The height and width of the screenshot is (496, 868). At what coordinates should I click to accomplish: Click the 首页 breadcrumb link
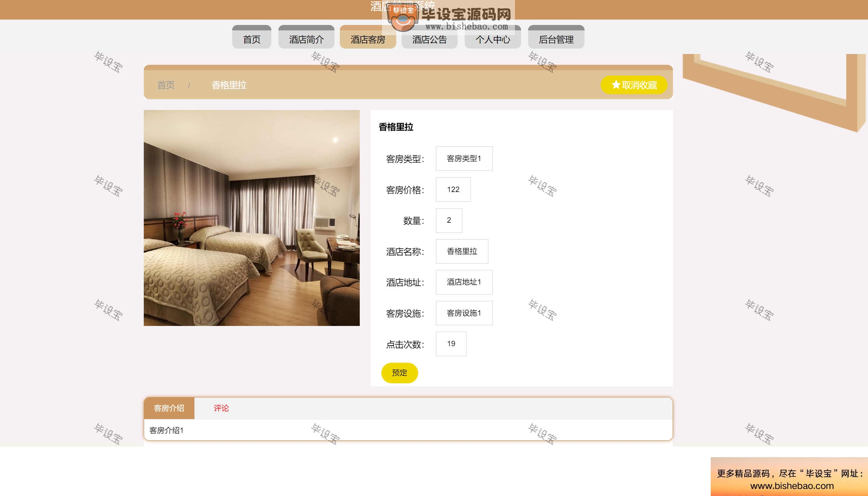[166, 85]
